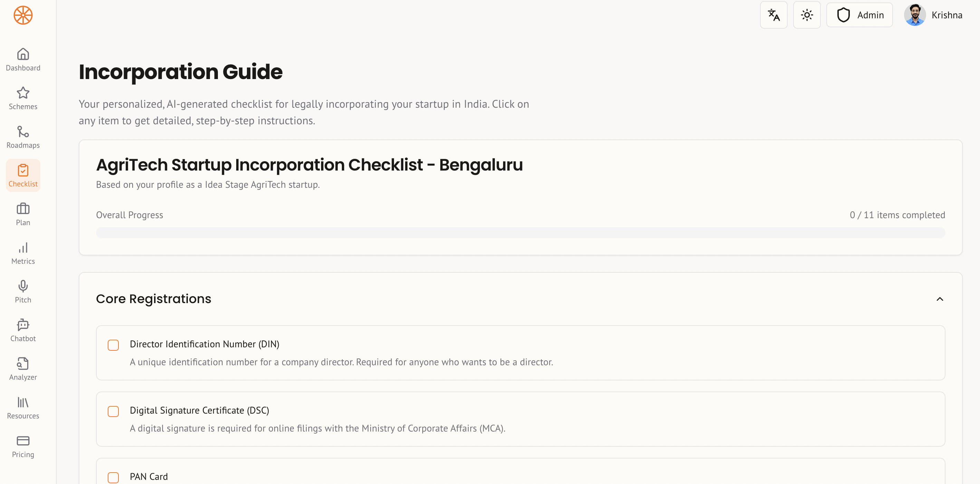Open Digital Signature Certificate (DSC) instructions
This screenshot has height=484, width=980.
click(x=199, y=410)
